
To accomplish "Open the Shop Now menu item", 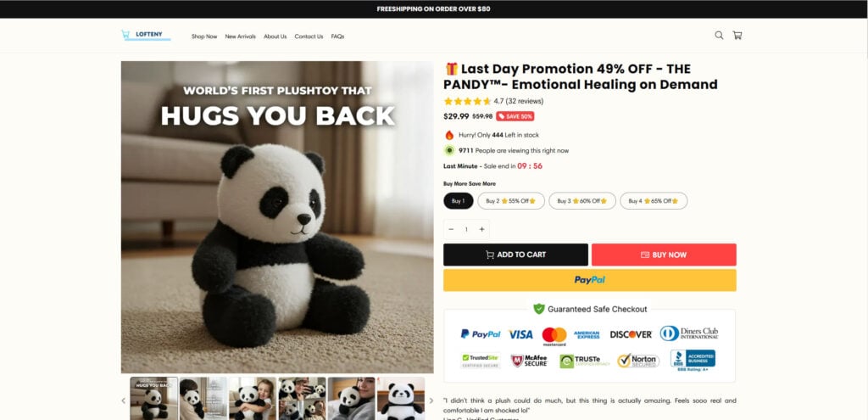I will tap(204, 36).
